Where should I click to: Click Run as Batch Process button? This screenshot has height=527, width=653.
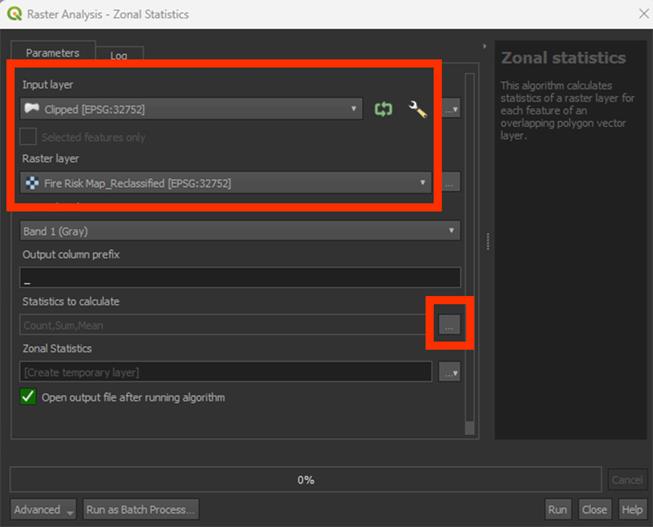[x=140, y=509]
